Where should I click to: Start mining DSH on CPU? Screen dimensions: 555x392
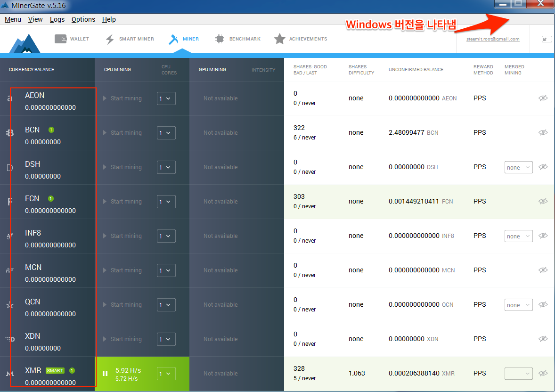(x=122, y=167)
